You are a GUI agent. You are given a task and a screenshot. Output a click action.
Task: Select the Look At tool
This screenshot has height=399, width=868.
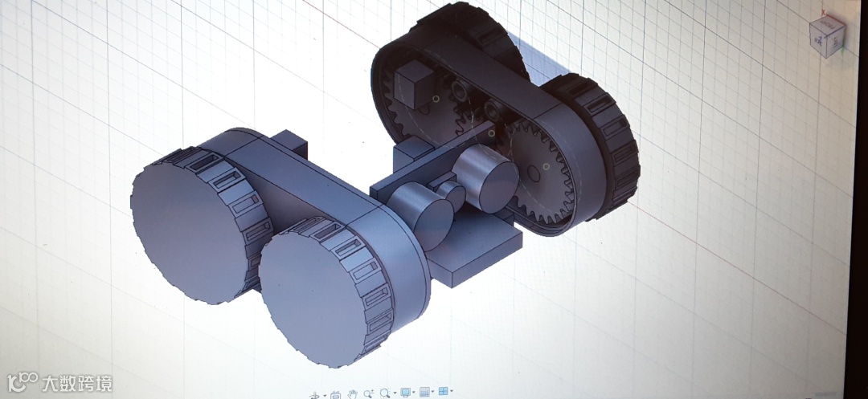coord(336,395)
